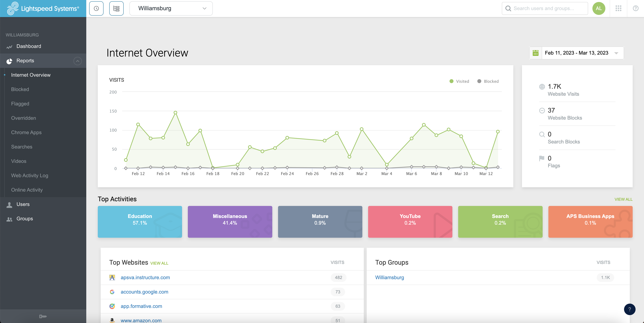Click the calendar icon beside the date range
The height and width of the screenshot is (323, 644).
pyautogui.click(x=535, y=53)
